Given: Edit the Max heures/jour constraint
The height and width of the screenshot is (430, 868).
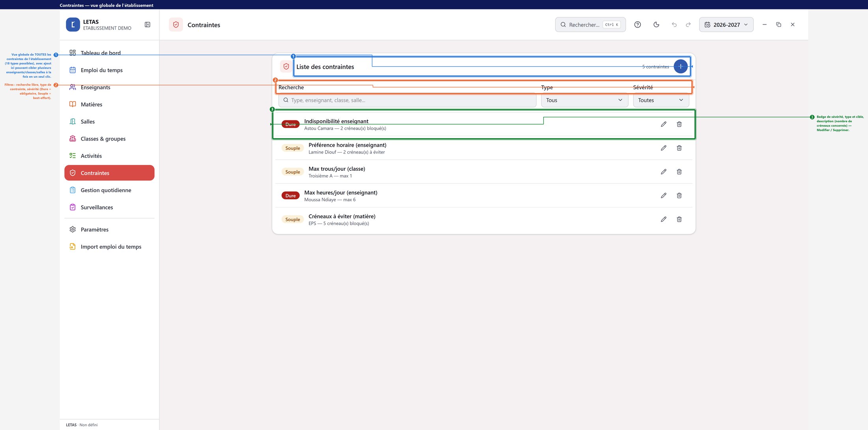Looking at the screenshot, I should point(664,195).
